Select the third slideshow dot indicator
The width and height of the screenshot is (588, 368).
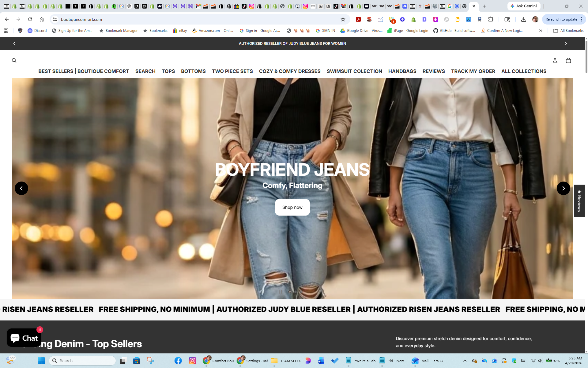(x=301, y=292)
